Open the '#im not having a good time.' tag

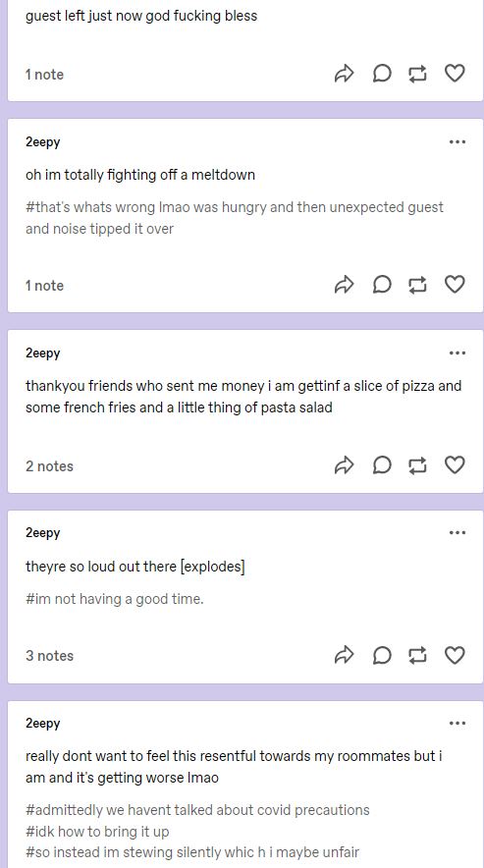tap(115, 599)
